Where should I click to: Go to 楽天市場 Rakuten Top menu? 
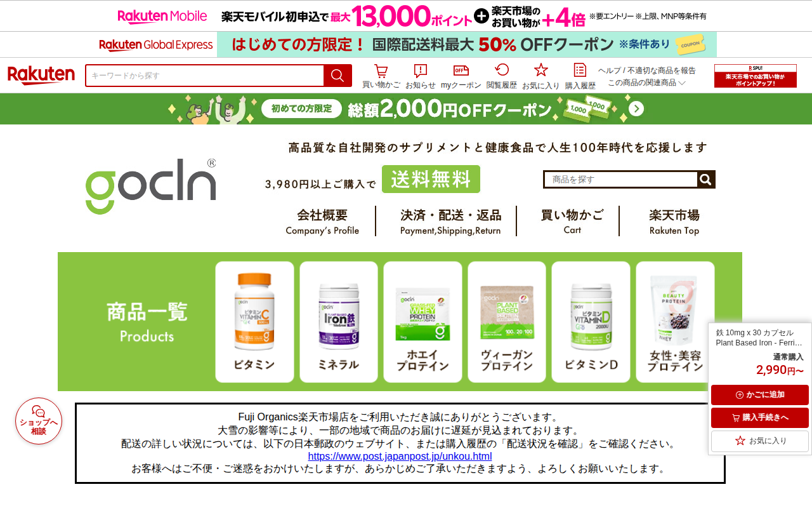674,222
